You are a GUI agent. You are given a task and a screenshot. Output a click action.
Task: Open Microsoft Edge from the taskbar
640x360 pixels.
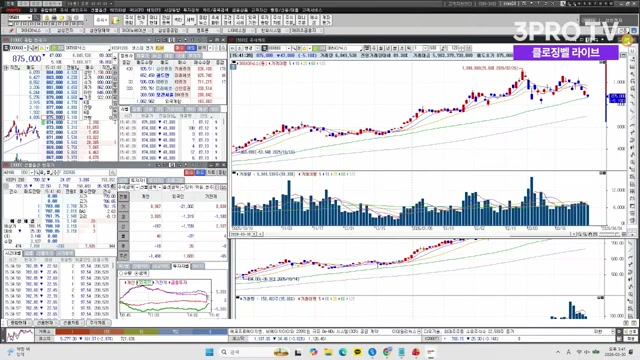(x=342, y=352)
